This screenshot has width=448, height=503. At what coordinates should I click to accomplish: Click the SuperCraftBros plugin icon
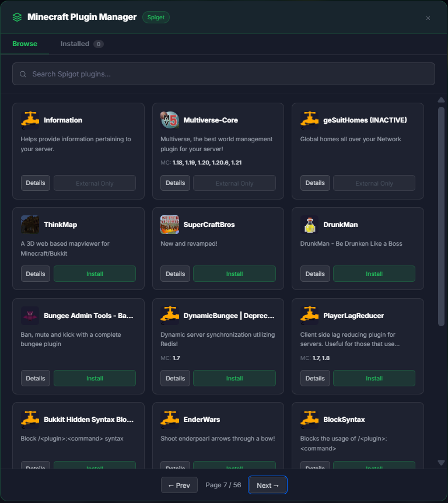click(x=170, y=225)
